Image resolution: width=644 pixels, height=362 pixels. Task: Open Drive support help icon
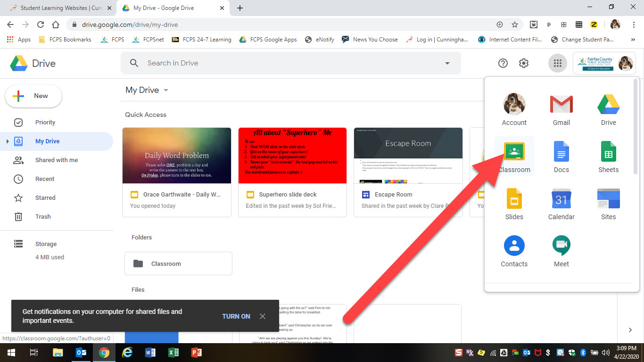[x=503, y=63]
